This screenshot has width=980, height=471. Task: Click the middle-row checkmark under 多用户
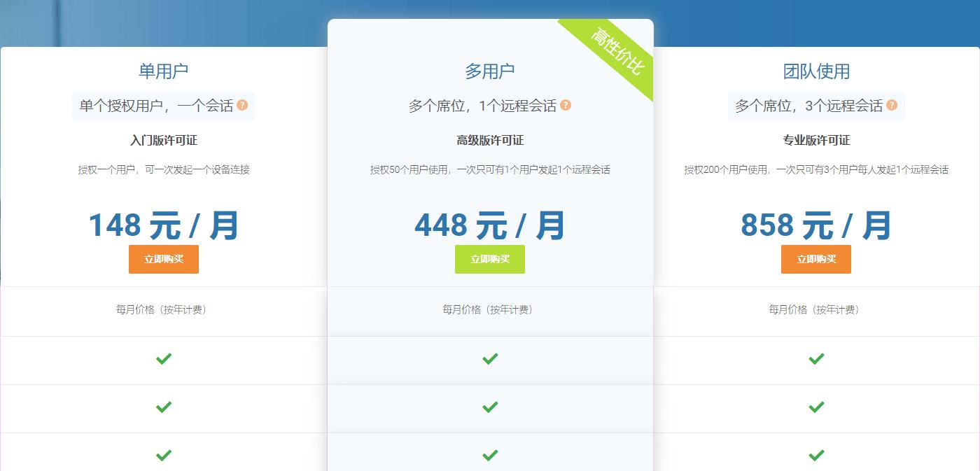pyautogui.click(x=490, y=407)
